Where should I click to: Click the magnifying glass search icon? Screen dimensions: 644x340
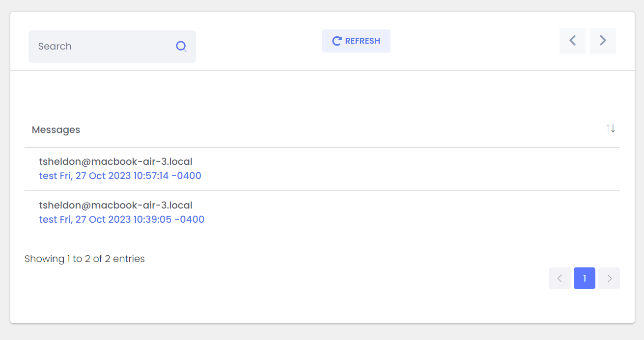(181, 47)
